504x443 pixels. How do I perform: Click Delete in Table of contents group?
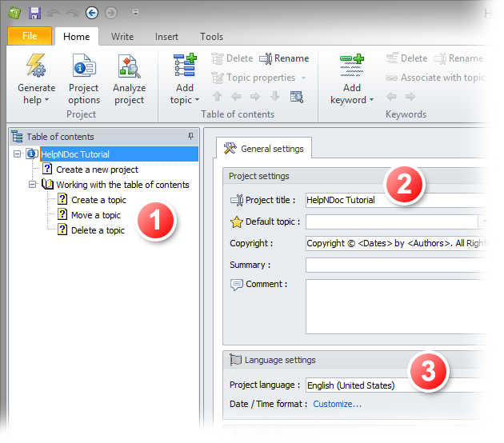tap(232, 58)
